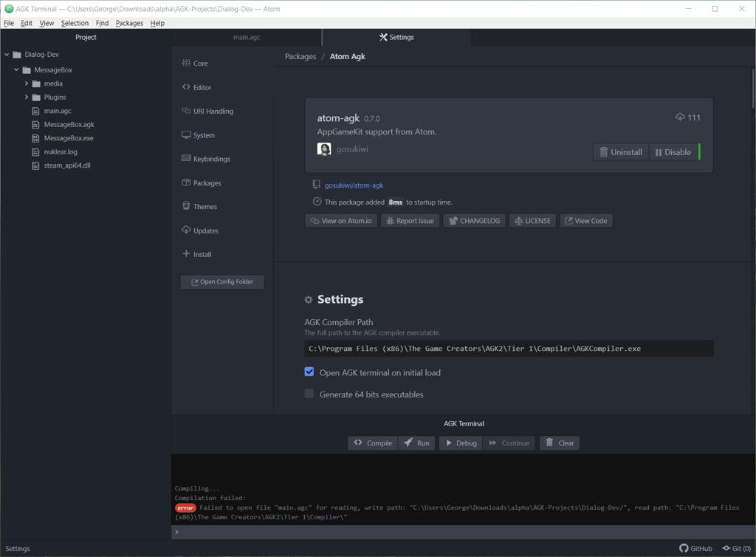Open Core settings sliders icon
This screenshot has height=557, width=756.
point(186,63)
